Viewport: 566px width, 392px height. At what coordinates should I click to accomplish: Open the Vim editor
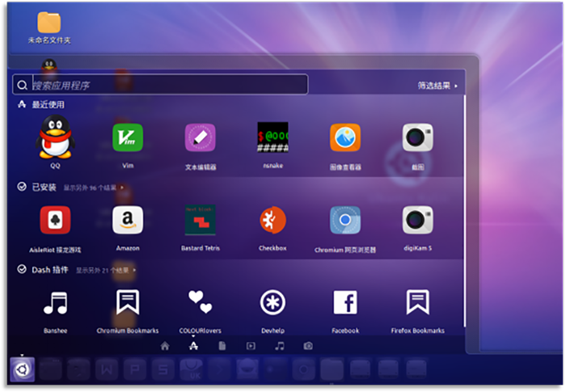point(128,138)
